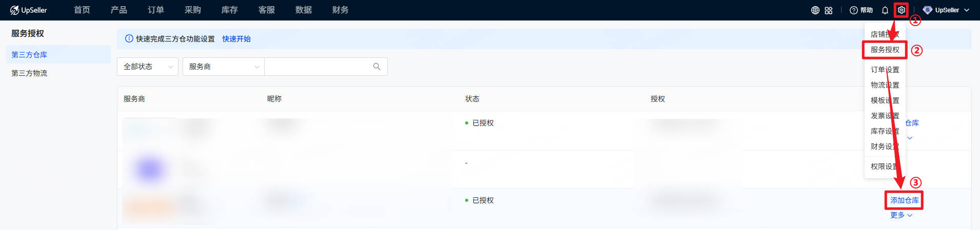Click the help question mark icon
The height and width of the screenshot is (230, 980).
point(853,10)
